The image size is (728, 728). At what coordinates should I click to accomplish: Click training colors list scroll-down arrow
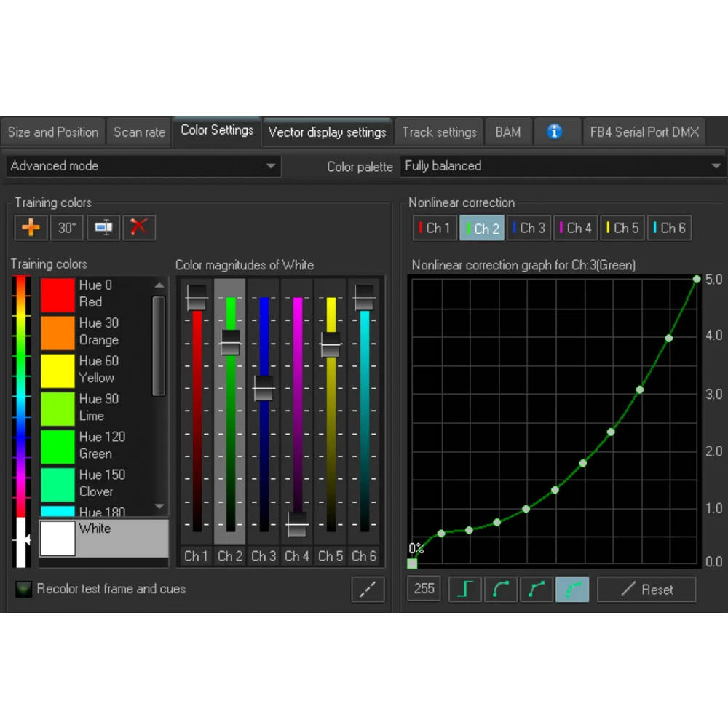pyautogui.click(x=159, y=506)
